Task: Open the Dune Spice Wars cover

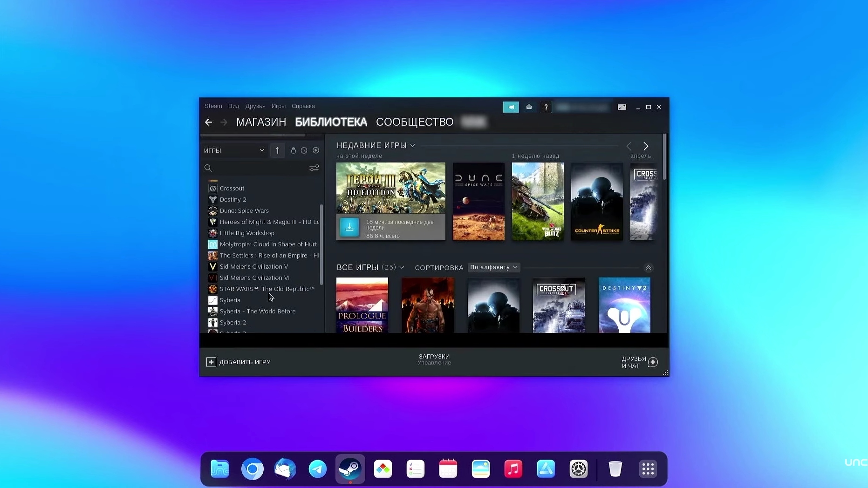Action: [478, 201]
